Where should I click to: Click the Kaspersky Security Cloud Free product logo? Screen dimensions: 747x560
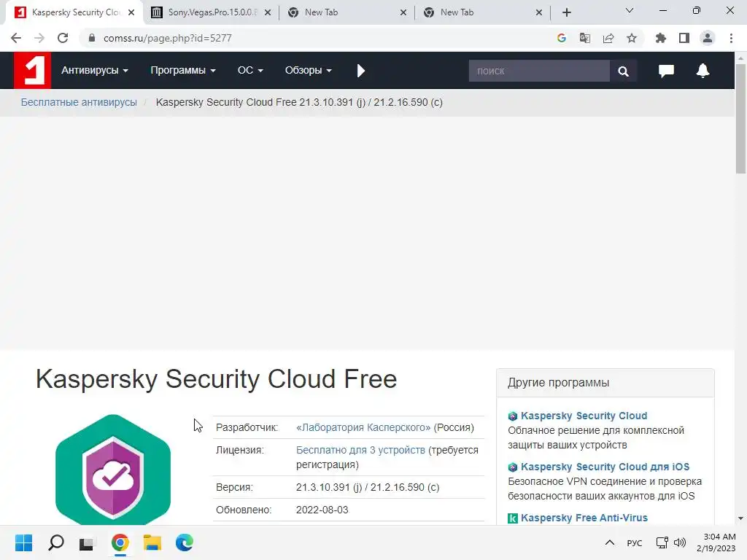click(x=113, y=469)
